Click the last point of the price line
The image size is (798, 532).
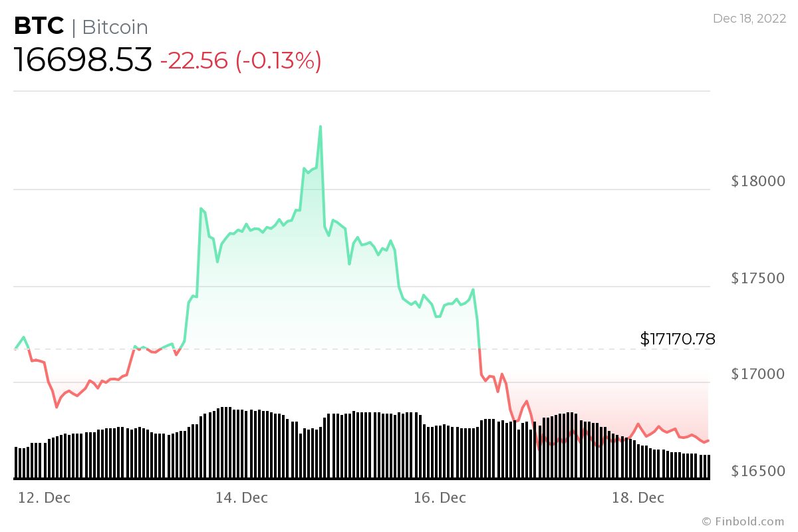click(708, 440)
